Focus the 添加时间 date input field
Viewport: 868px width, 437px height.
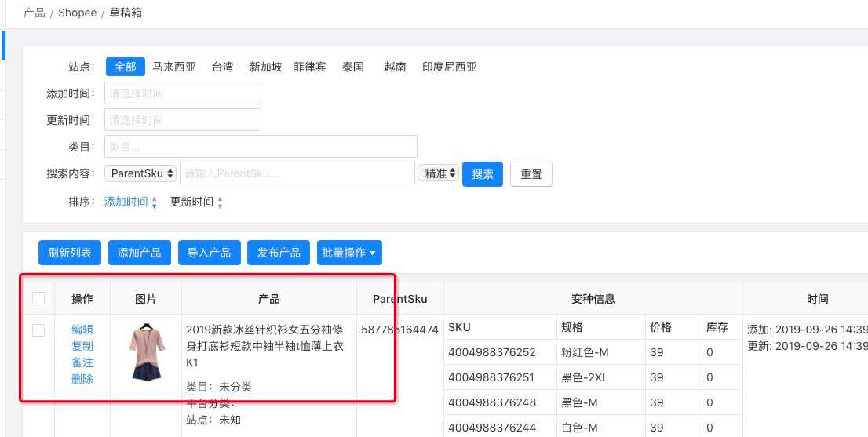click(182, 93)
